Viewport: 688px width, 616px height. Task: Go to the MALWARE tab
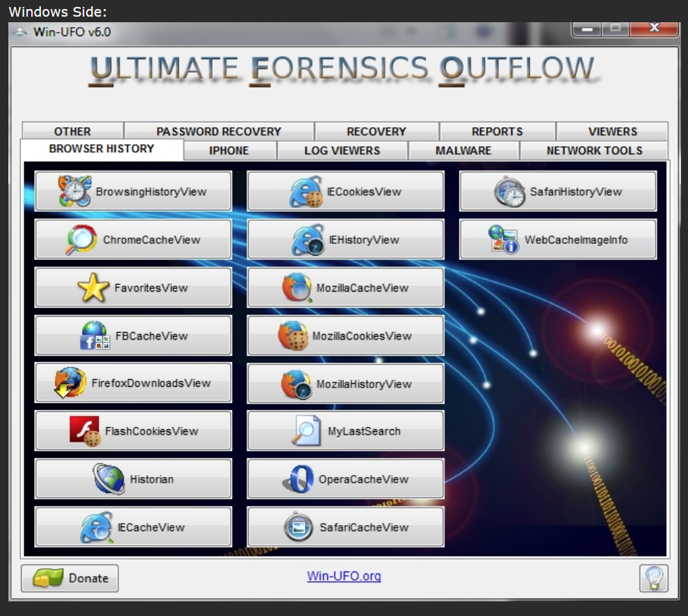pos(464,151)
